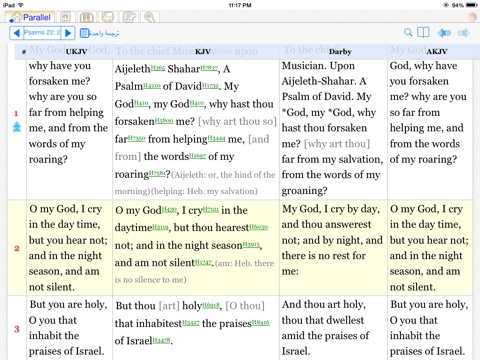Navigate back in history with blue arrow

click(x=444, y=33)
